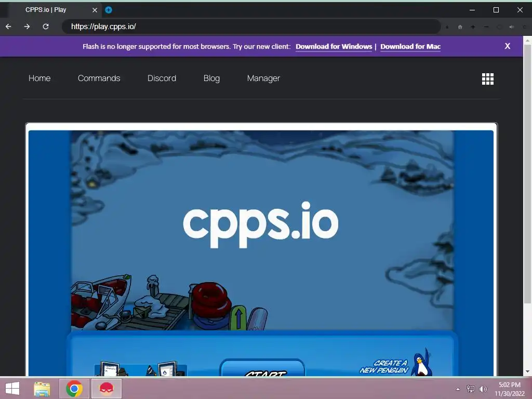The height and width of the screenshot is (399, 532).
Task: Open the Windows Start menu
Action: pyautogui.click(x=12, y=389)
